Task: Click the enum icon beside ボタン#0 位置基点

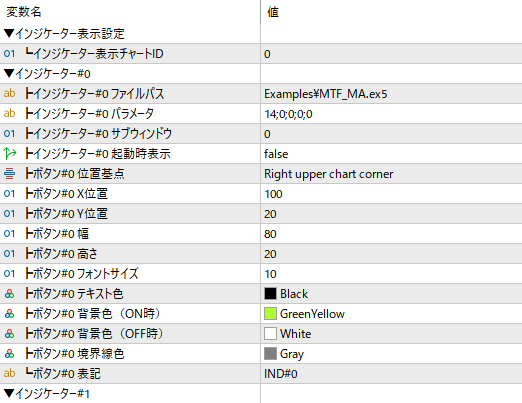Action: pos(9,173)
